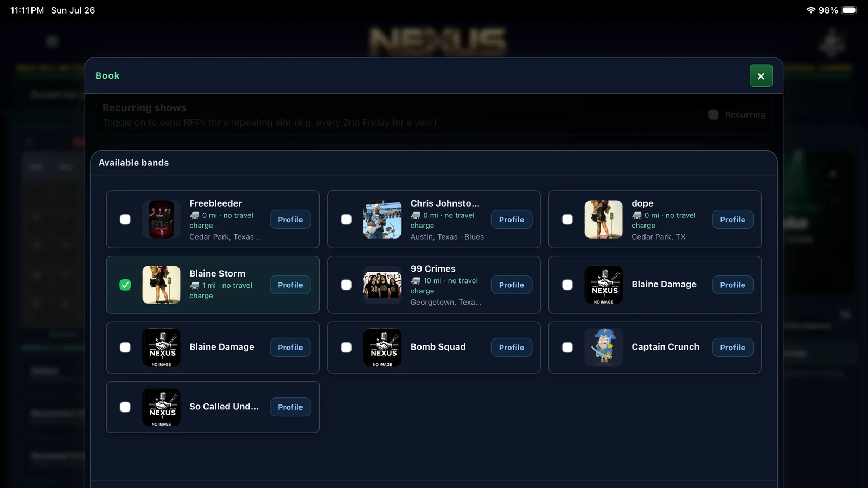Tap the Captain Crunch band name
Screen dimensions: 868x488
pyautogui.click(x=665, y=347)
